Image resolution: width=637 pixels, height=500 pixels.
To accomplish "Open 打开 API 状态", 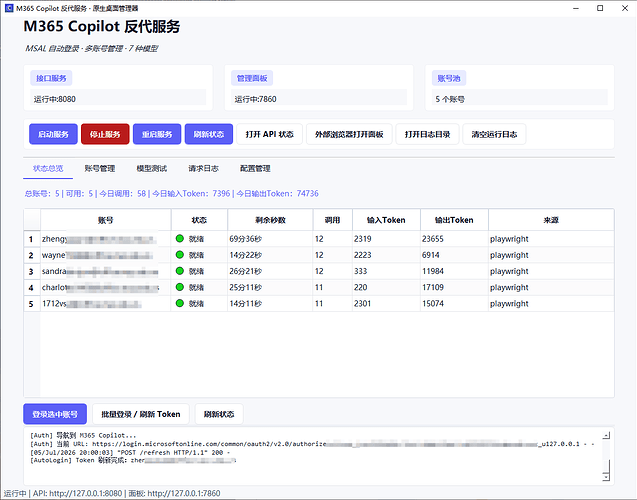I will [269, 134].
